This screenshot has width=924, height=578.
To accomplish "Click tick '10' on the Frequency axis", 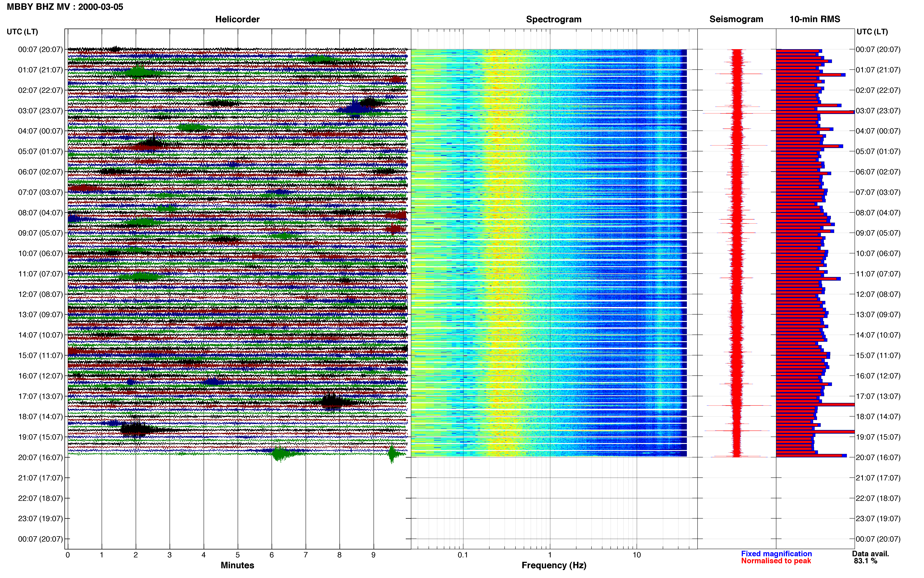I will (637, 555).
